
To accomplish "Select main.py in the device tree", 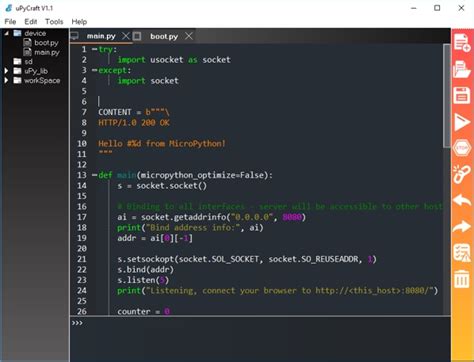I will click(47, 52).
